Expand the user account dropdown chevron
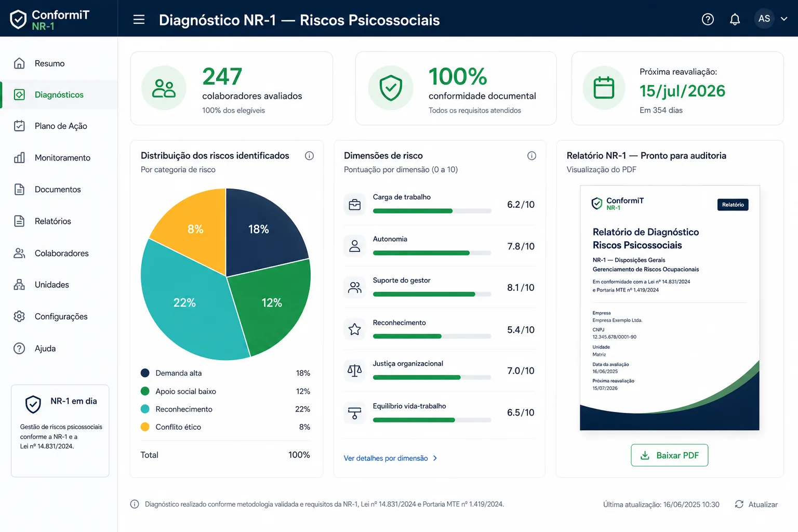Viewport: 798px width, 532px height. 784,19
